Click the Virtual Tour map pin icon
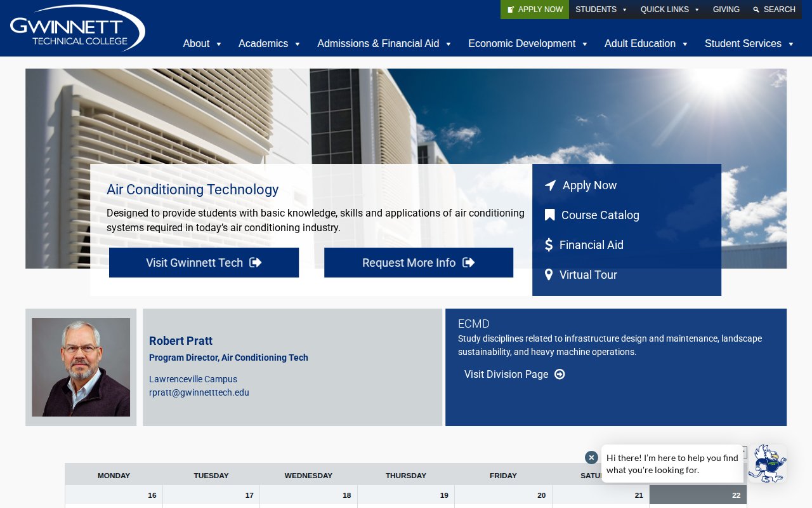Image resolution: width=812 pixels, height=508 pixels. pyautogui.click(x=549, y=275)
